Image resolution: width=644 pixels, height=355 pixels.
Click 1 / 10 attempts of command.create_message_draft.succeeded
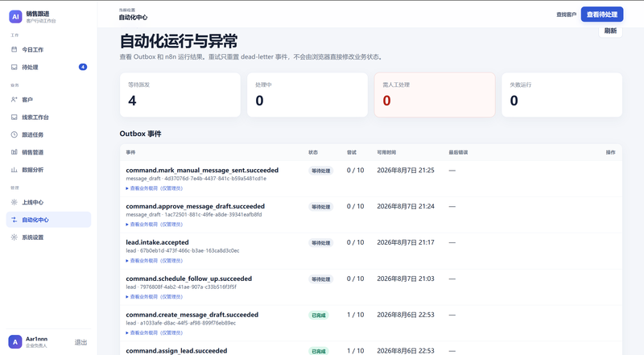tap(355, 315)
